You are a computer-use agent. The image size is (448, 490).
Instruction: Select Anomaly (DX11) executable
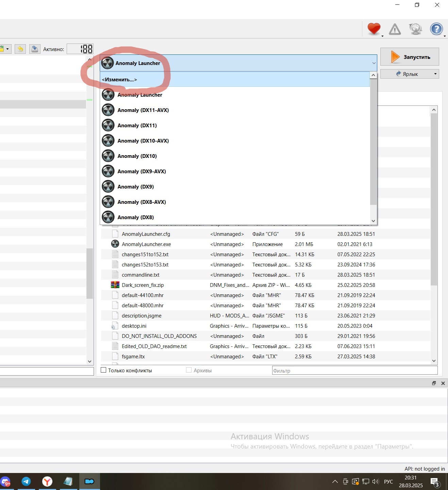point(235,125)
